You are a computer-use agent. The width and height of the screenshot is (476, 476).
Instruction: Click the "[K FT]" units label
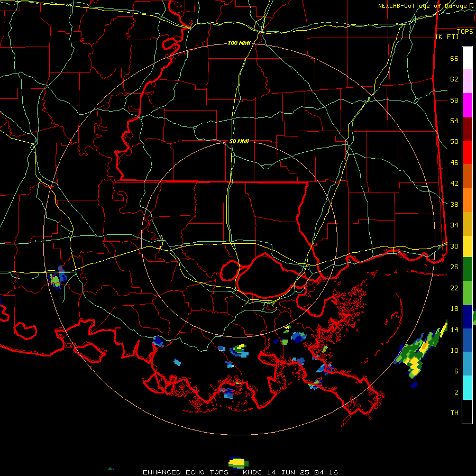click(447, 36)
